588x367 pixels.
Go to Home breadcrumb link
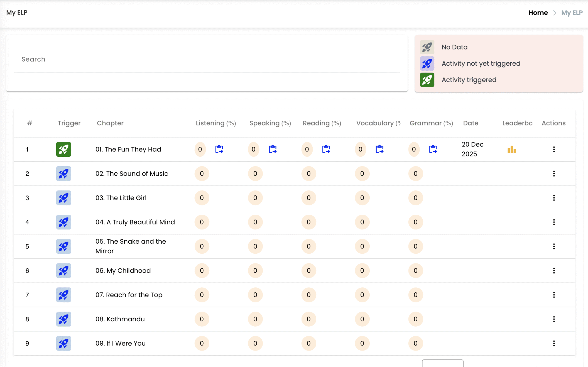tap(538, 13)
